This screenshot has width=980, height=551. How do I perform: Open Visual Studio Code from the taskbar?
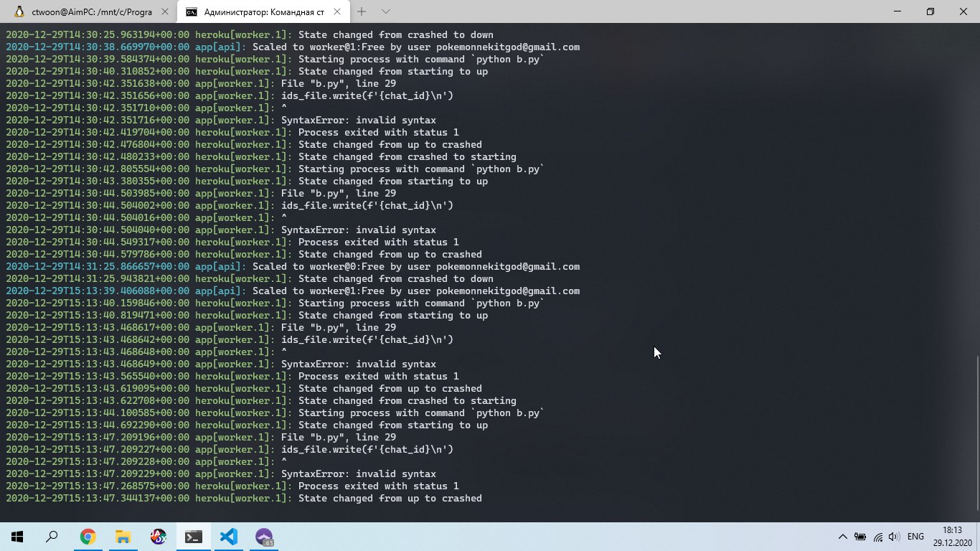[228, 537]
